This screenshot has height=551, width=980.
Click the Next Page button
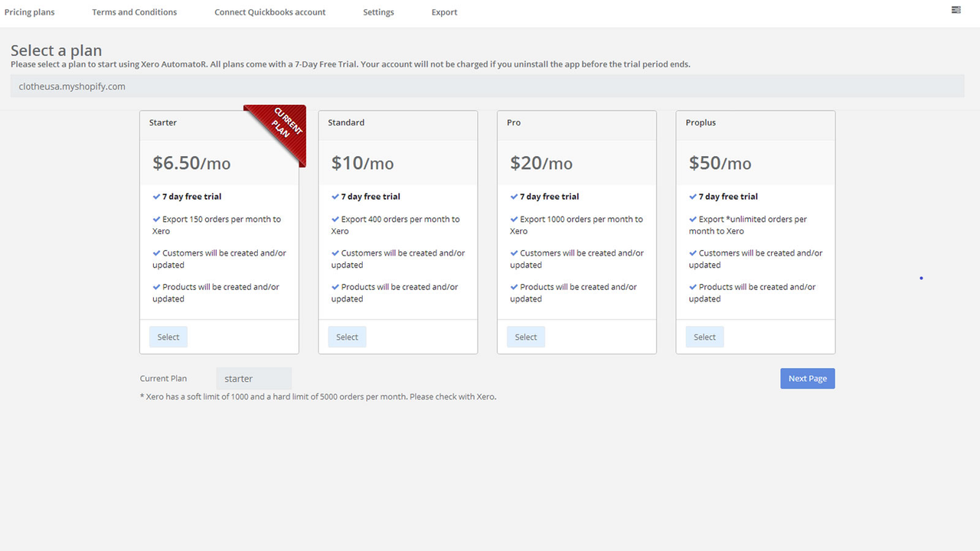coord(808,378)
